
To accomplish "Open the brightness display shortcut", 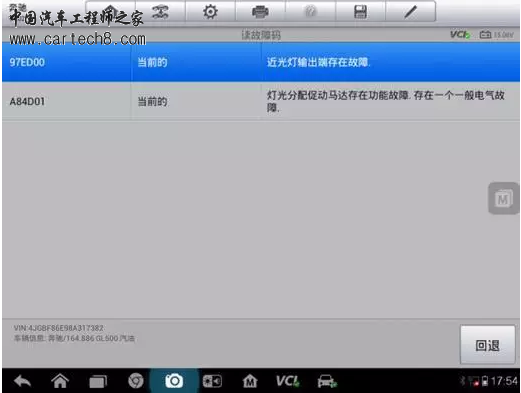I will click(x=212, y=381).
